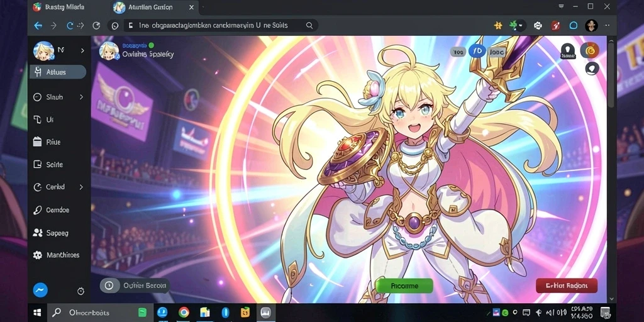Open the three-dot browser menu
The width and height of the screenshot is (644, 322).
click(x=607, y=25)
